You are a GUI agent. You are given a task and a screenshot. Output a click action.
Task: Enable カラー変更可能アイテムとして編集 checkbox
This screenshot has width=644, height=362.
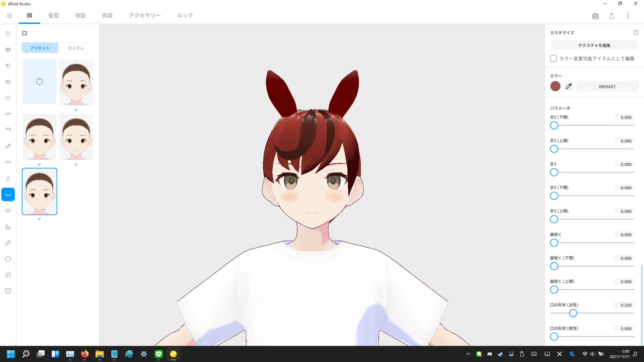tap(553, 58)
